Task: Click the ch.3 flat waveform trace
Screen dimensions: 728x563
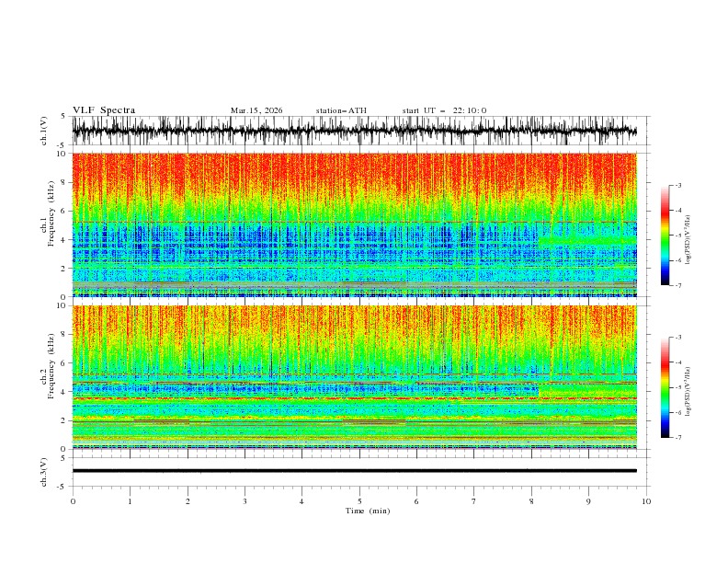Action: coord(354,471)
